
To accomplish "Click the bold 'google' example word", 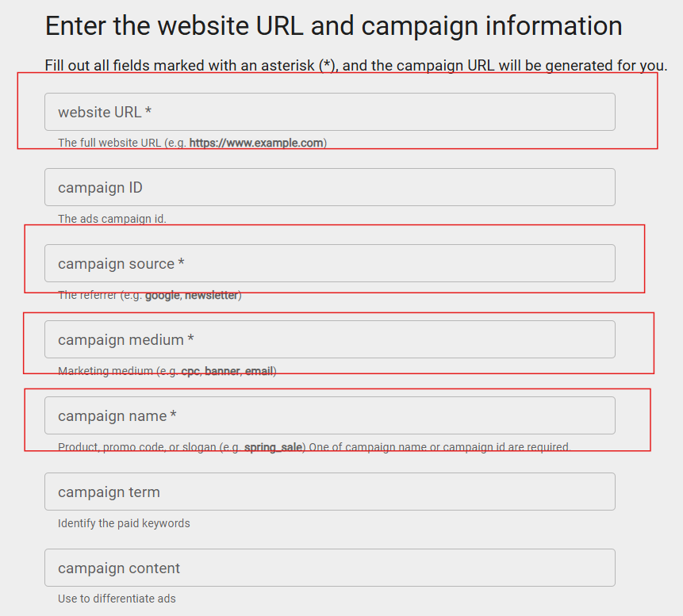I will click(x=163, y=296).
